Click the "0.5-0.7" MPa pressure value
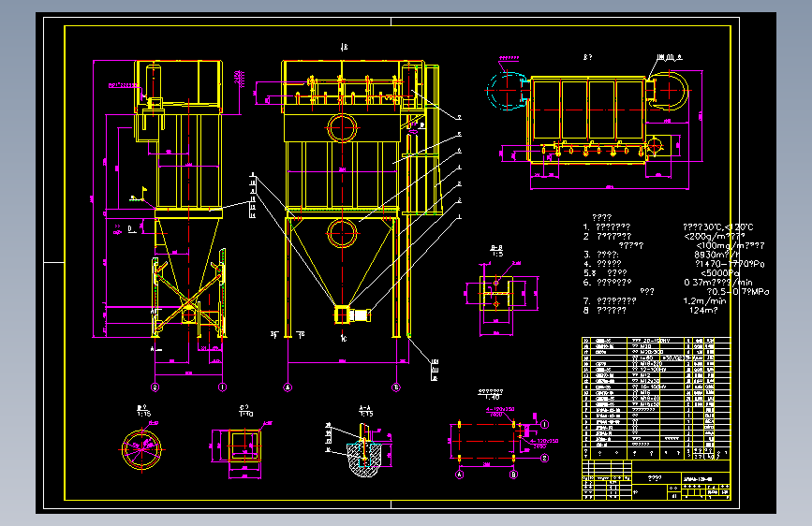The height and width of the screenshot is (526, 812). [728, 292]
